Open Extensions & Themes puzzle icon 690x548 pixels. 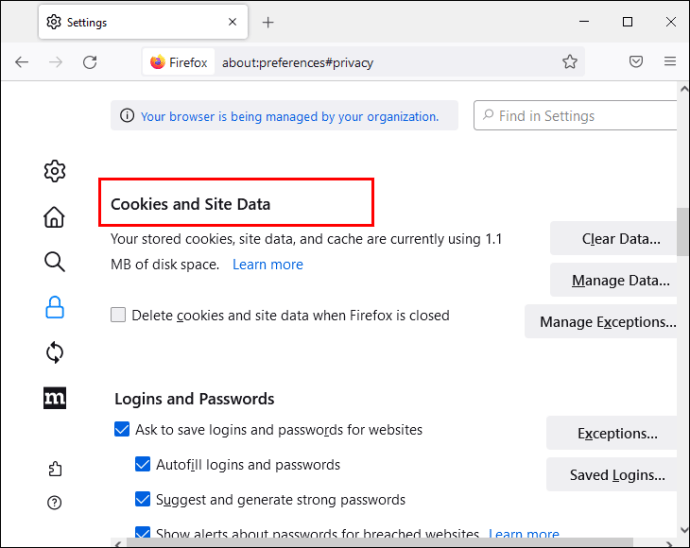55,469
